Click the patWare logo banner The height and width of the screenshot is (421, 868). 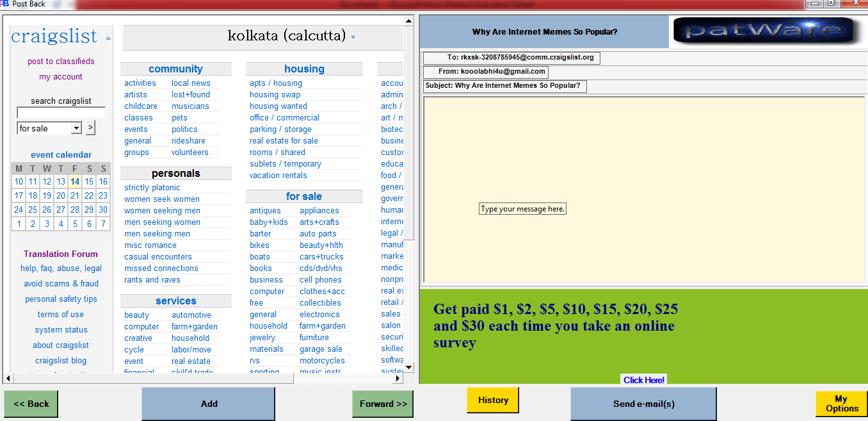pos(766,31)
